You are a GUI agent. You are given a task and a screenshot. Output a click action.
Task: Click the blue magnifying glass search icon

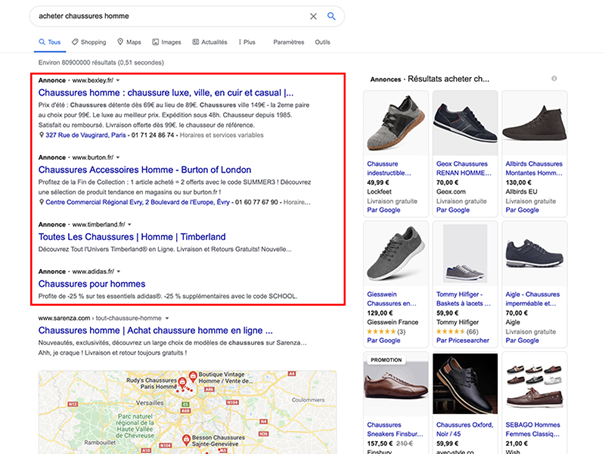(331, 16)
